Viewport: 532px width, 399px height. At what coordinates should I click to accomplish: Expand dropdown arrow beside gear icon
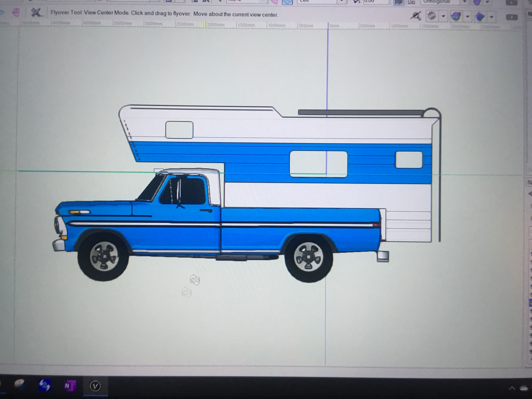click(443, 16)
